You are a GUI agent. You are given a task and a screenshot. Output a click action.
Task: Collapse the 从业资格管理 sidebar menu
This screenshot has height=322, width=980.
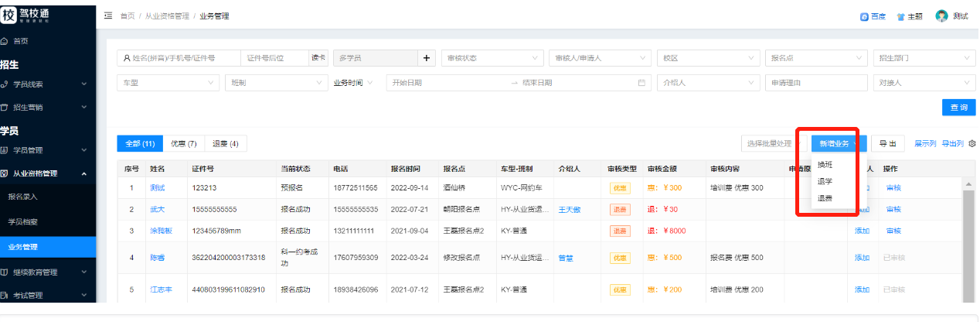[48, 173]
